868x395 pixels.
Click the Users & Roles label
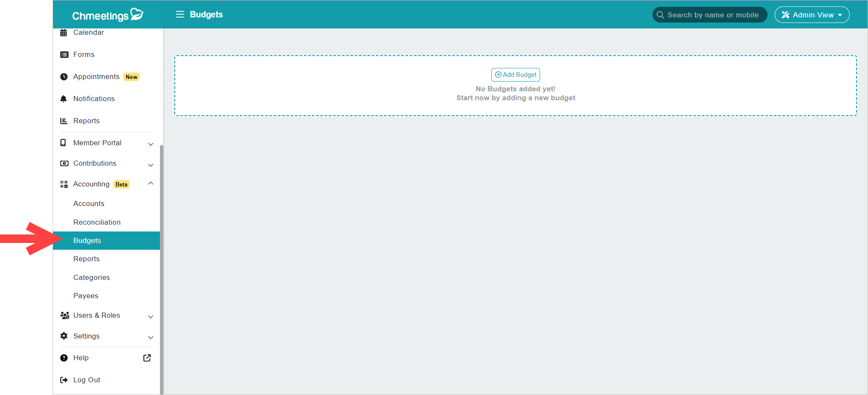97,315
